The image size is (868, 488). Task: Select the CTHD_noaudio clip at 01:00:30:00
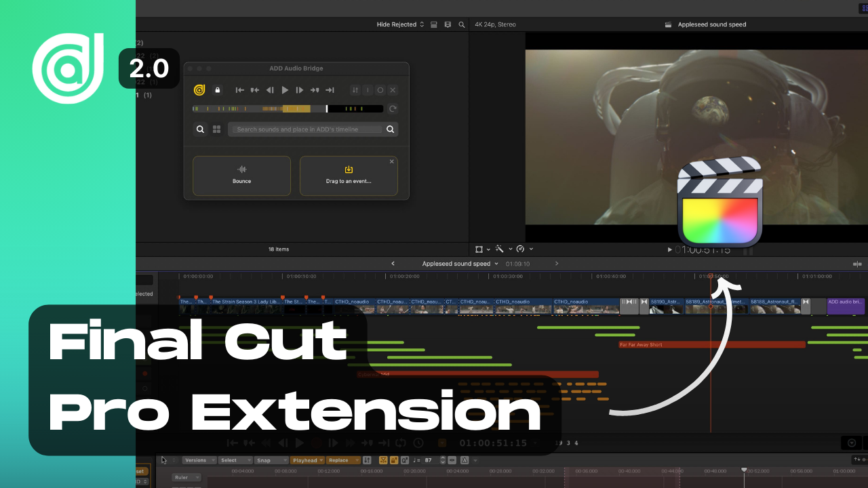coord(522,306)
